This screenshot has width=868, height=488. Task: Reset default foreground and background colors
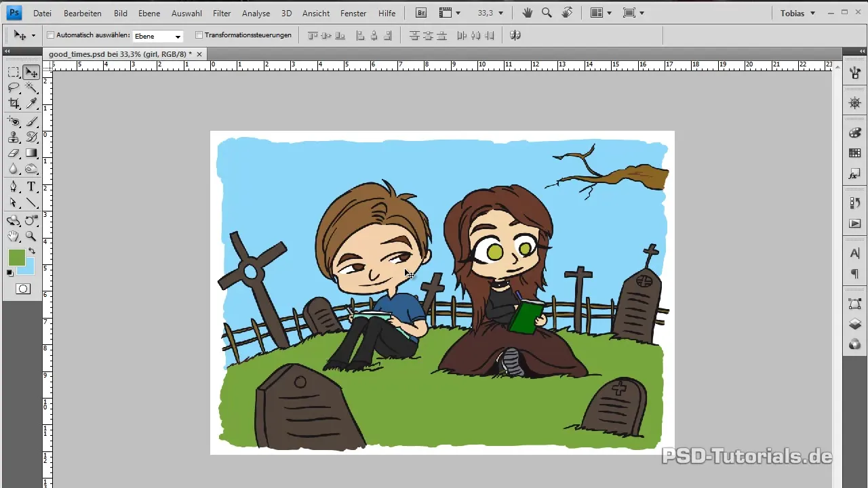(10, 273)
